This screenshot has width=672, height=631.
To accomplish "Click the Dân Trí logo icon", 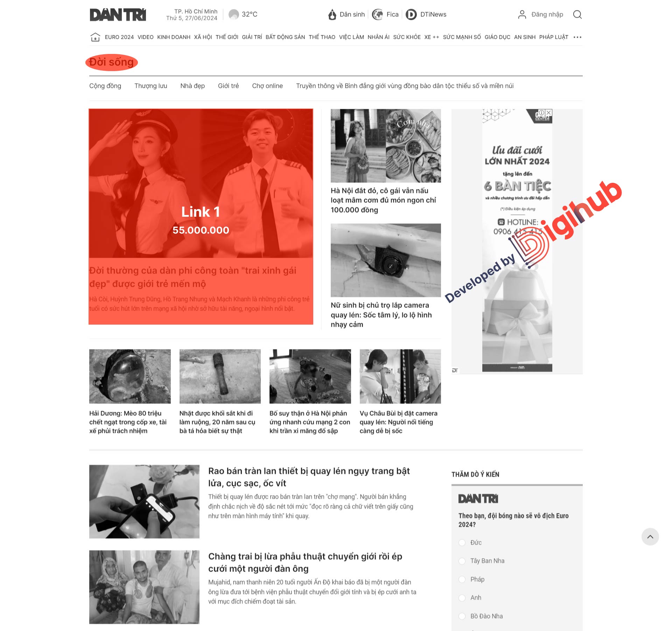I will (117, 14).
